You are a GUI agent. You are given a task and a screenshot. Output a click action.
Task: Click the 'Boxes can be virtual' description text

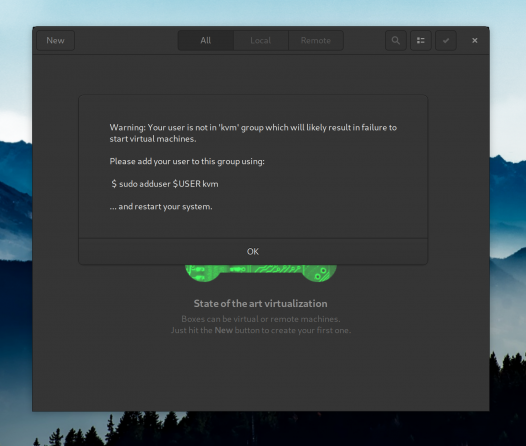(x=261, y=319)
